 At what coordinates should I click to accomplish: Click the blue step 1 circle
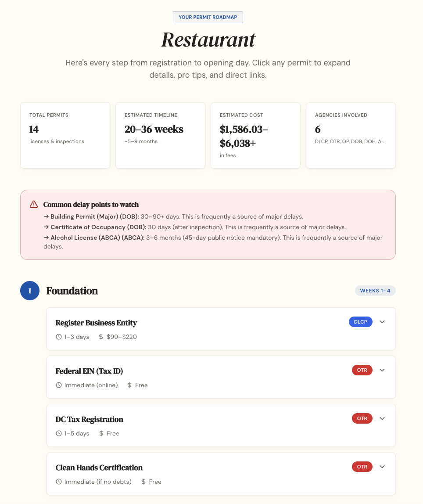click(30, 291)
